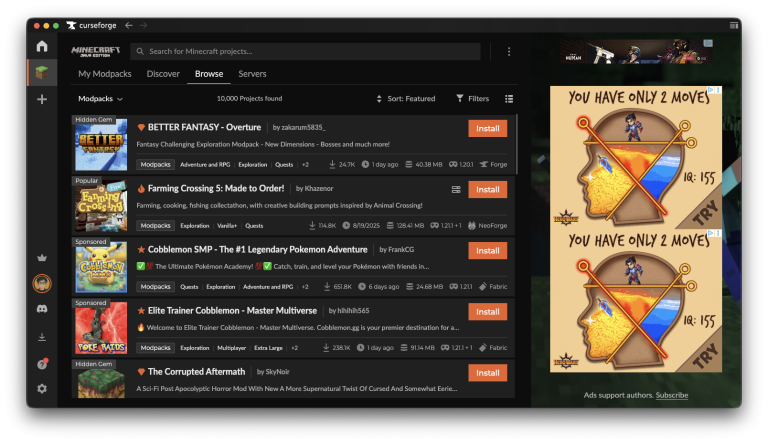Viewport: 768px width, 443px height.
Task: Install The Corrupted Aftermath modpack
Action: (x=488, y=373)
